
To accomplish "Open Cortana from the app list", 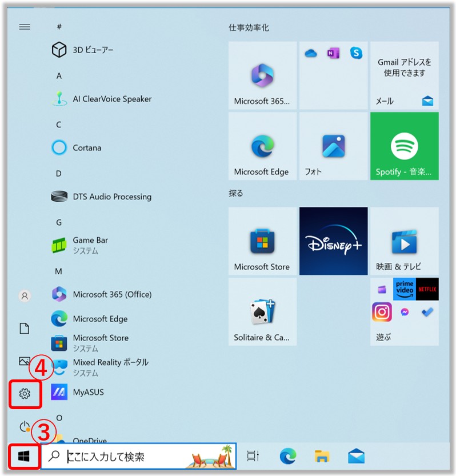I will (x=77, y=148).
